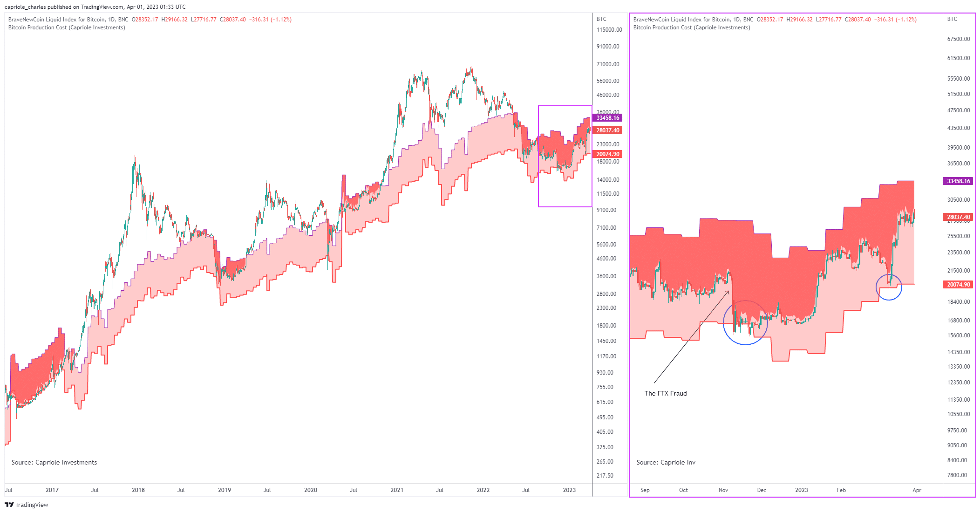Click high value H29166.32 in right chart

pyautogui.click(x=799, y=20)
